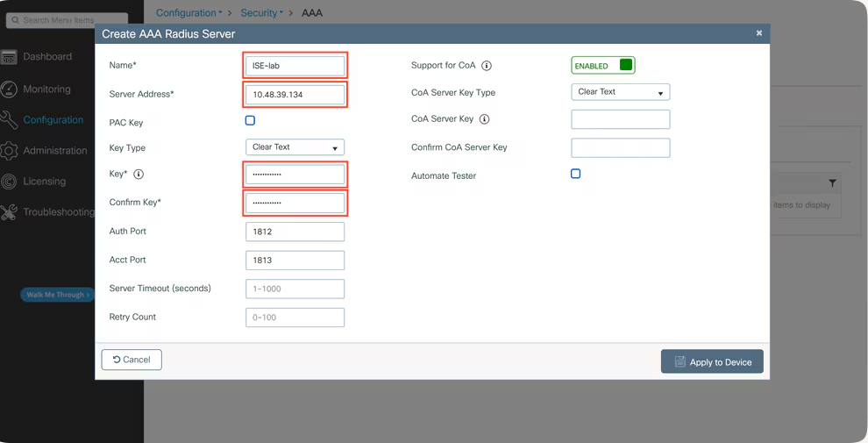The height and width of the screenshot is (443, 868).
Task: Show info for Support for CoA
Action: point(487,66)
